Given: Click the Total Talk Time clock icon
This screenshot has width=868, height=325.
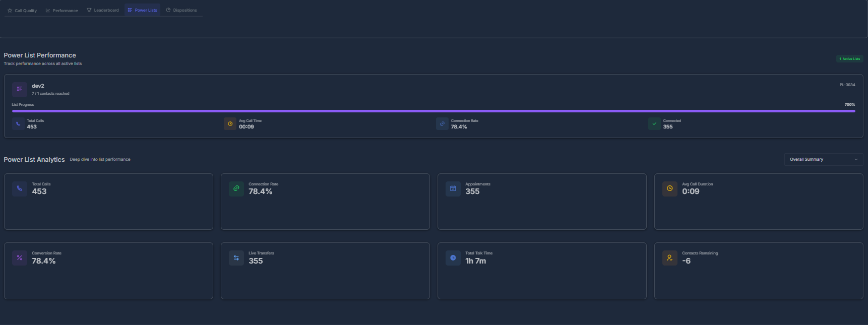Looking at the screenshot, I should [x=453, y=257].
